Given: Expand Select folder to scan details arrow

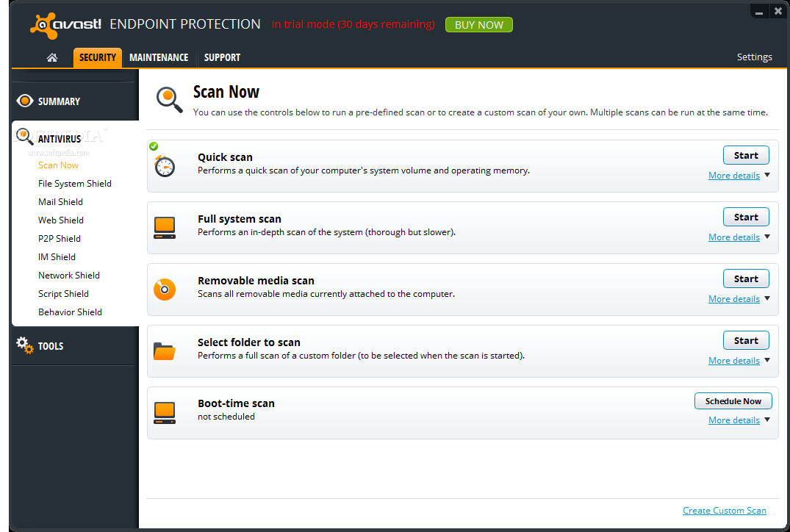Looking at the screenshot, I should (766, 360).
